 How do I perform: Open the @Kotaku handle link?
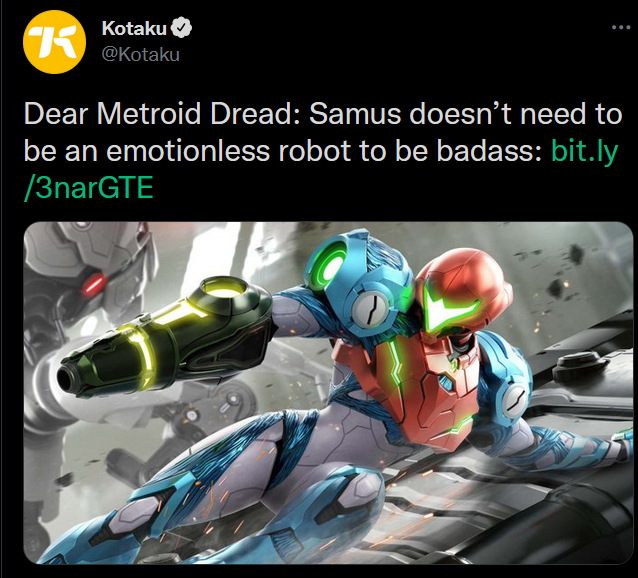coord(140,55)
